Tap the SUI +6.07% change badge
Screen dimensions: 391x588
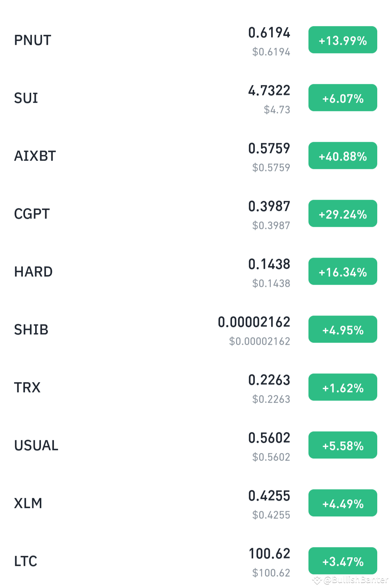click(x=342, y=98)
